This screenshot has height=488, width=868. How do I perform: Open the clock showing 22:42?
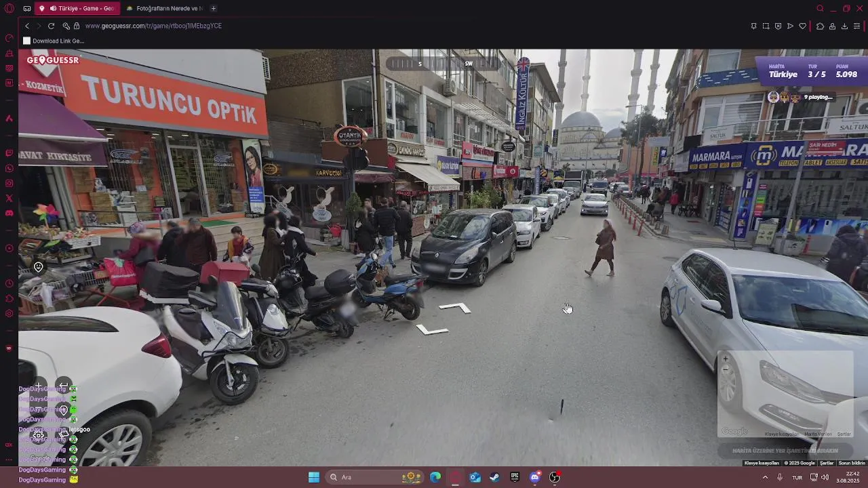click(848, 477)
